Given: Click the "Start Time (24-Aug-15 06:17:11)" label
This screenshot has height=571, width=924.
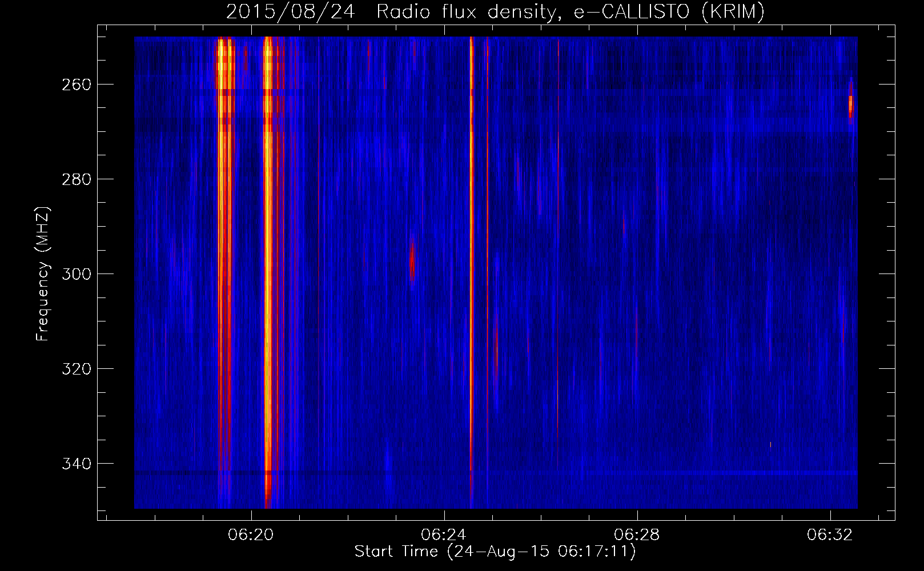Looking at the screenshot, I should (495, 552).
